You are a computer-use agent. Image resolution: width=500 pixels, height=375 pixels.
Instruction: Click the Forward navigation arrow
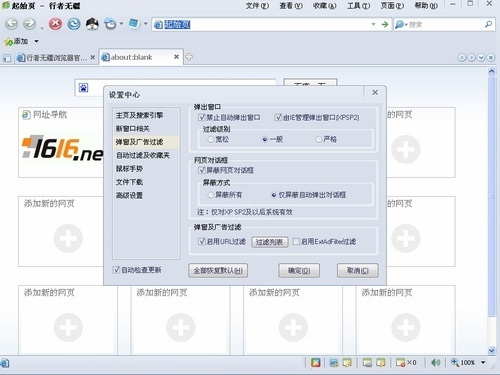[x=30, y=24]
